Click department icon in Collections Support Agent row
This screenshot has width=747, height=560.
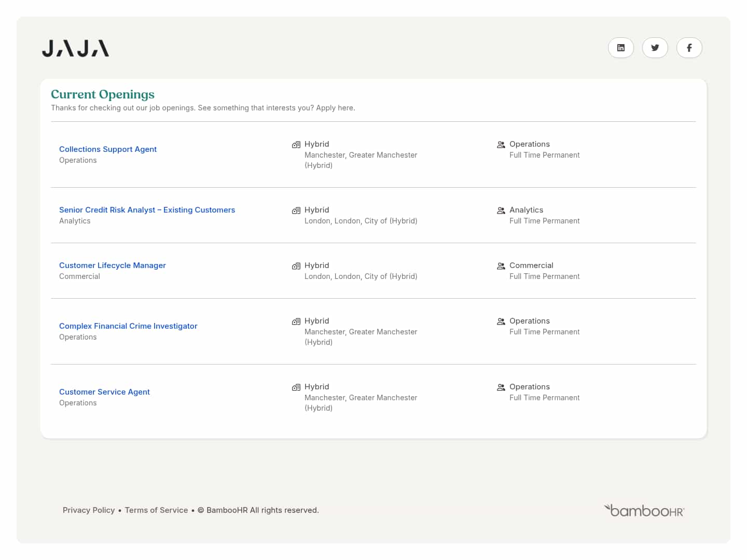[501, 145]
